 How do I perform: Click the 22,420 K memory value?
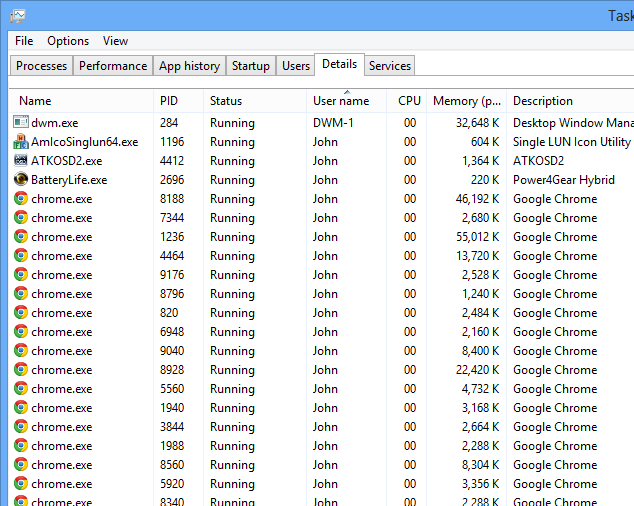point(478,370)
